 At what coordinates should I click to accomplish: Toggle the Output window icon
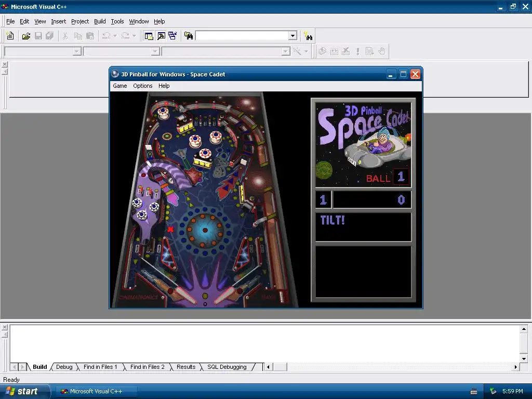[x=161, y=36]
